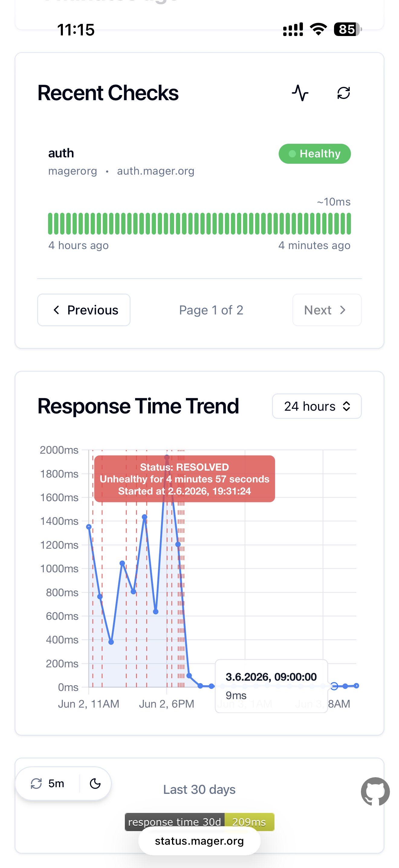399x868 pixels.
Task: Tap the battery indicator showing 85
Action: (x=348, y=29)
